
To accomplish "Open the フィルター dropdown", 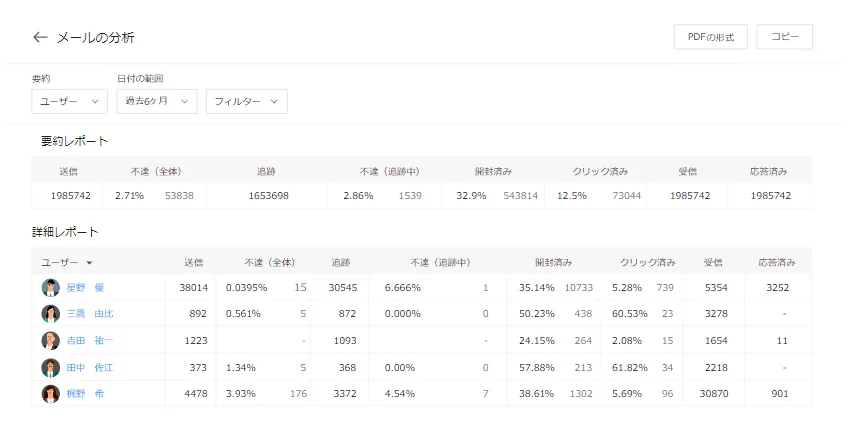I will pos(247,101).
